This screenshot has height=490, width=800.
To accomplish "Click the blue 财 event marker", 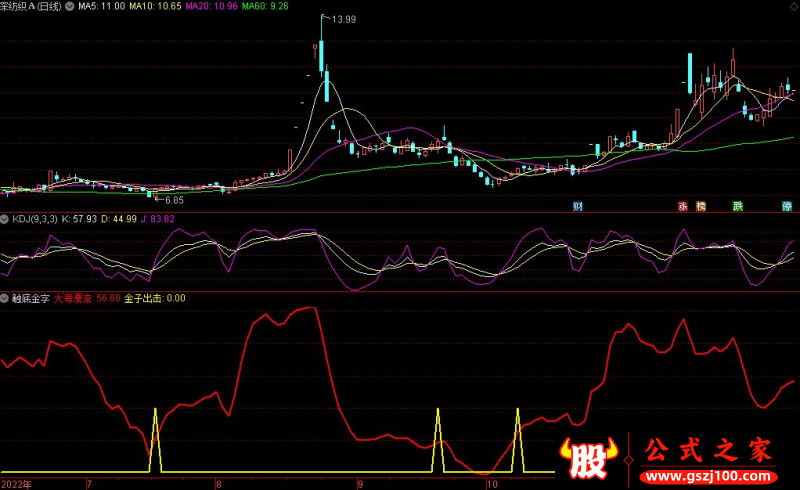I will pyautogui.click(x=577, y=206).
